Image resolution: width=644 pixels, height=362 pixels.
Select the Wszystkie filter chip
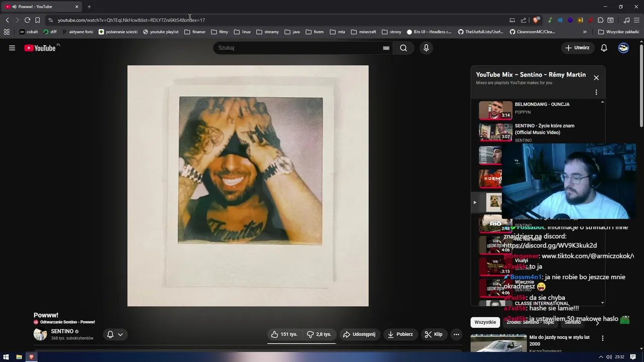[x=485, y=322]
